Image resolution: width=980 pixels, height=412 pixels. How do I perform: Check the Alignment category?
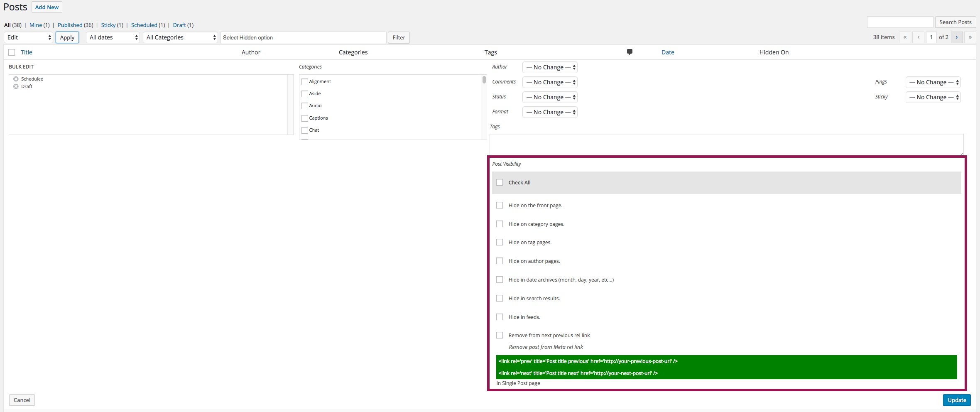(x=305, y=82)
